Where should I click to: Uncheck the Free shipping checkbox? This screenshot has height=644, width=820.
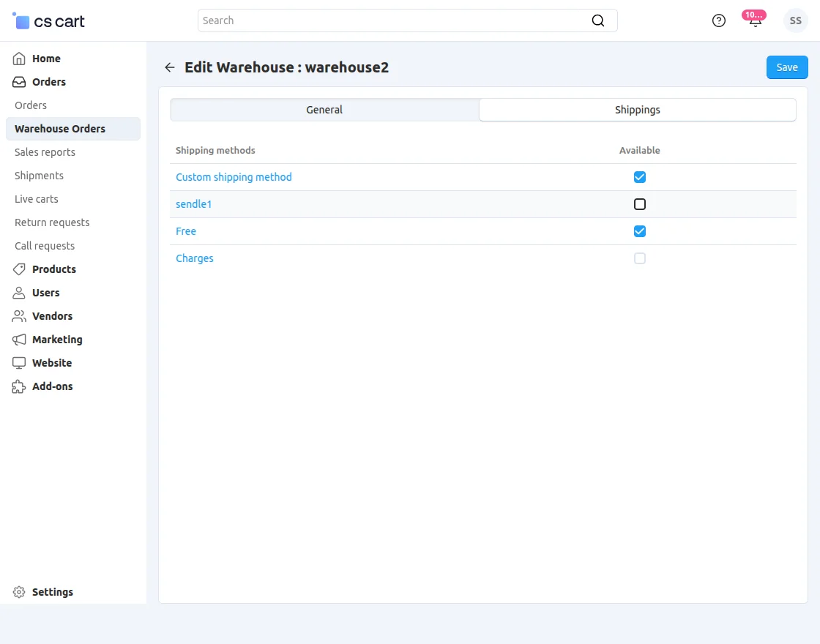coord(640,231)
